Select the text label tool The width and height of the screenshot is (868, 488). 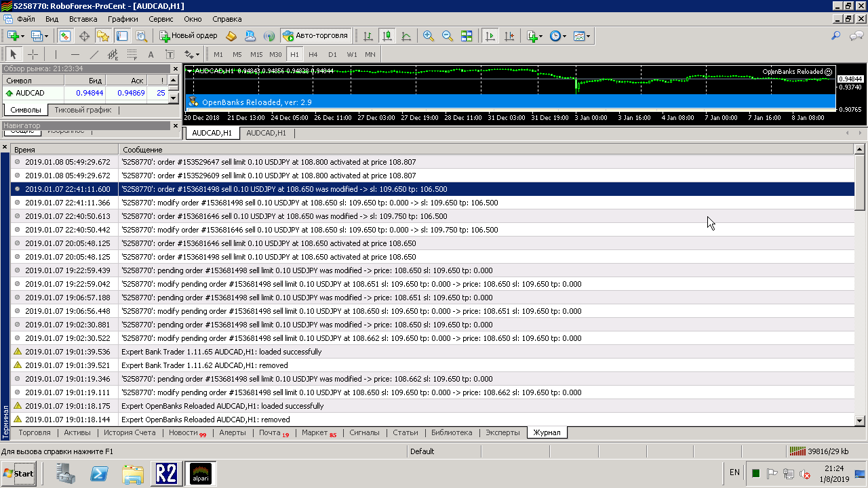tap(170, 54)
